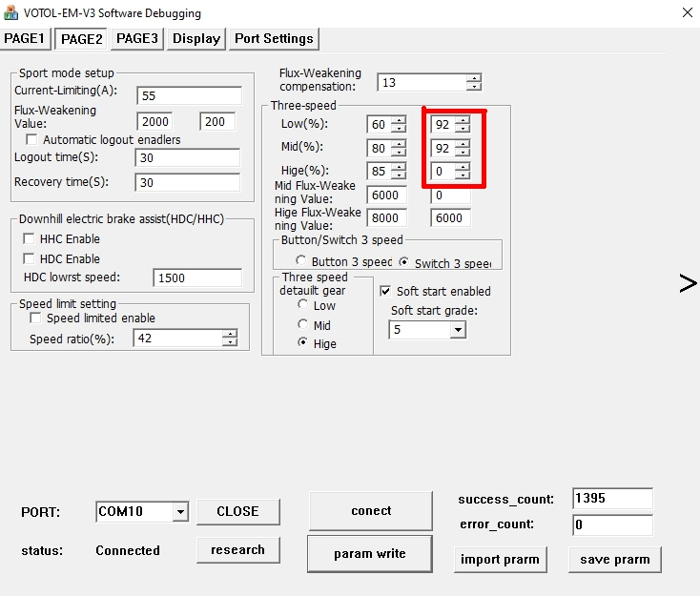Open the Port Settings tab

pos(274,38)
